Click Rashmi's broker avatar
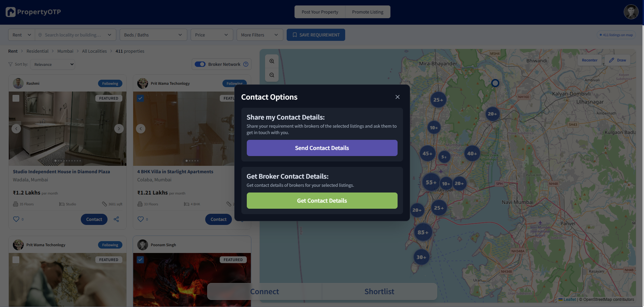Image resolution: width=644 pixels, height=307 pixels. [x=18, y=83]
